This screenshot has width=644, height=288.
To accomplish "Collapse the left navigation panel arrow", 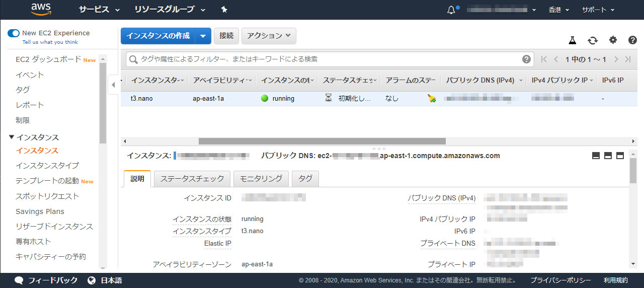I will click(x=113, y=85).
